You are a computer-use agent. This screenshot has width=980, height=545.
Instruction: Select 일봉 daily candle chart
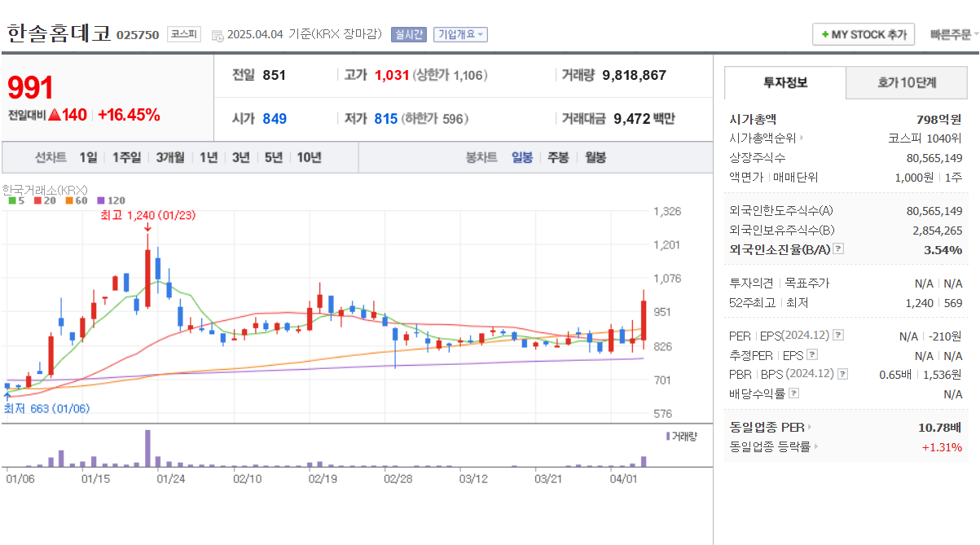(x=522, y=157)
